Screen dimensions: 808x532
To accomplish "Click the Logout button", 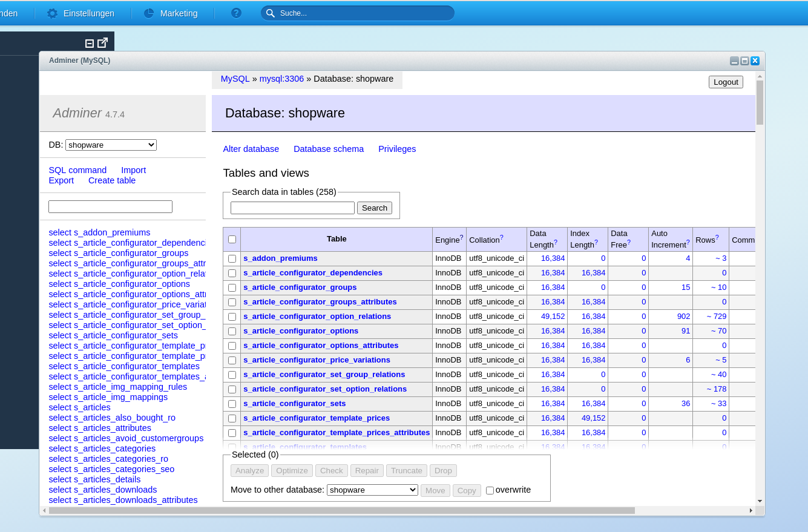I will 726,82.
